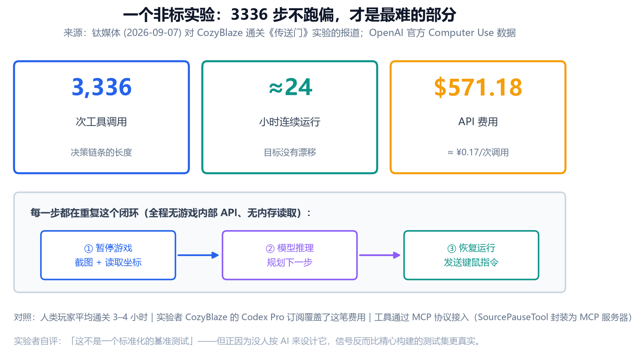The image size is (644, 364).
Task: Click the purple arrow before step three
Action: pyautogui.click(x=380, y=255)
